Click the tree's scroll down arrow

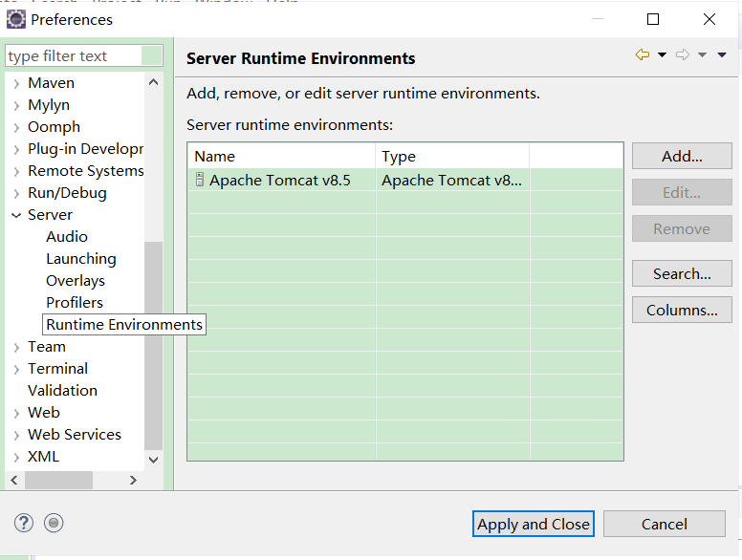click(x=153, y=460)
